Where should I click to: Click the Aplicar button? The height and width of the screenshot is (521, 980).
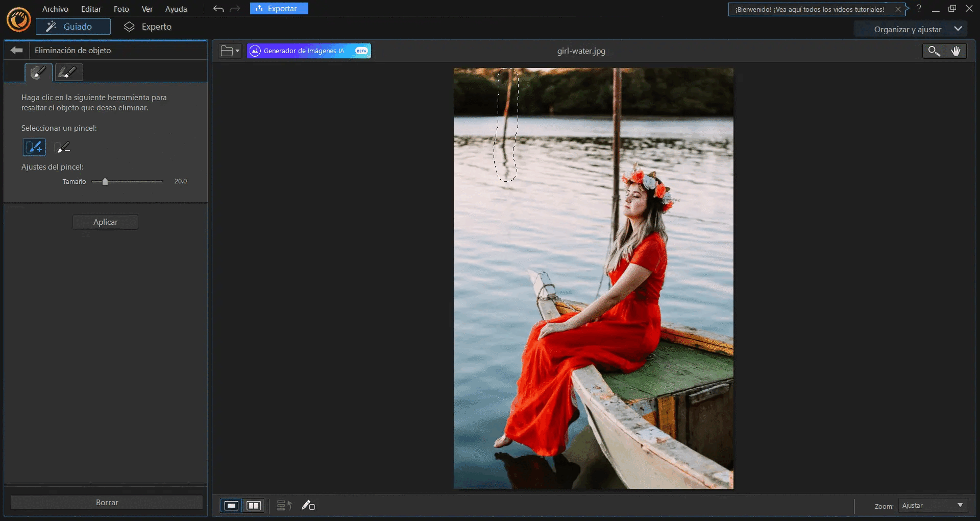tap(105, 222)
